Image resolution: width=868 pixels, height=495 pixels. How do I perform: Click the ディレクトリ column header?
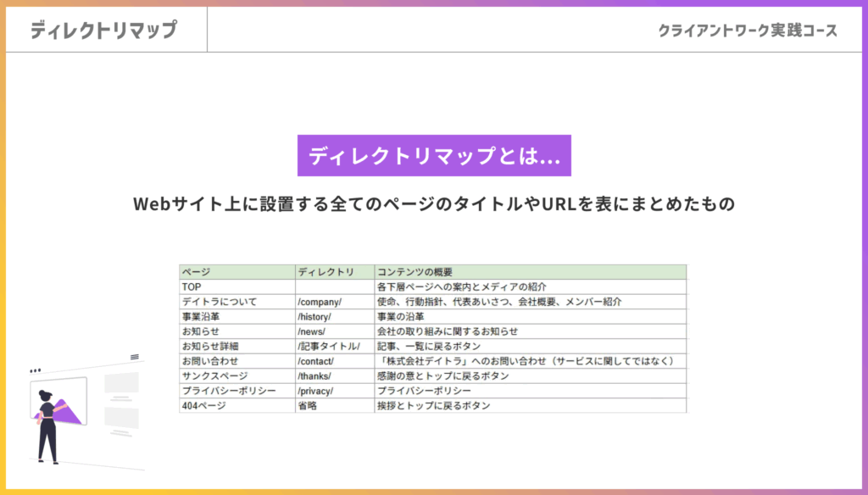325,272
